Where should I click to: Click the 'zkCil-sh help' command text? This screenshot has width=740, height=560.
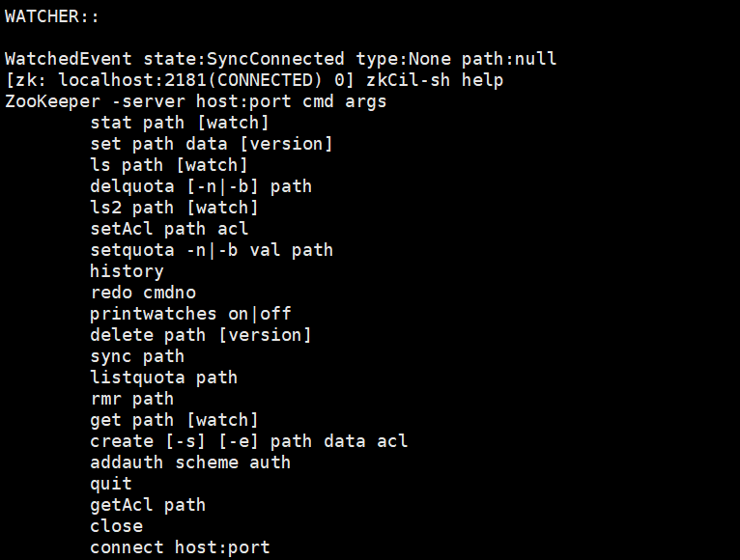(x=435, y=80)
